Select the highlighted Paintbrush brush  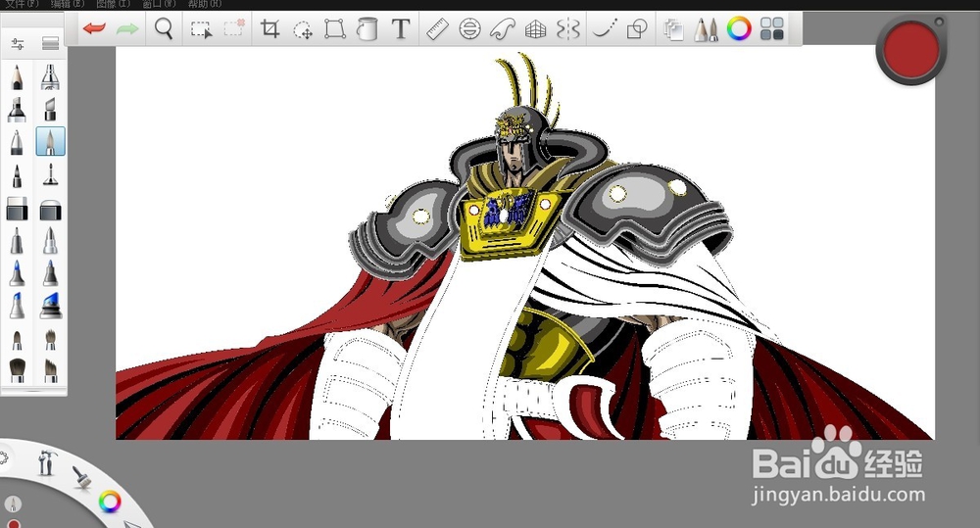50,141
